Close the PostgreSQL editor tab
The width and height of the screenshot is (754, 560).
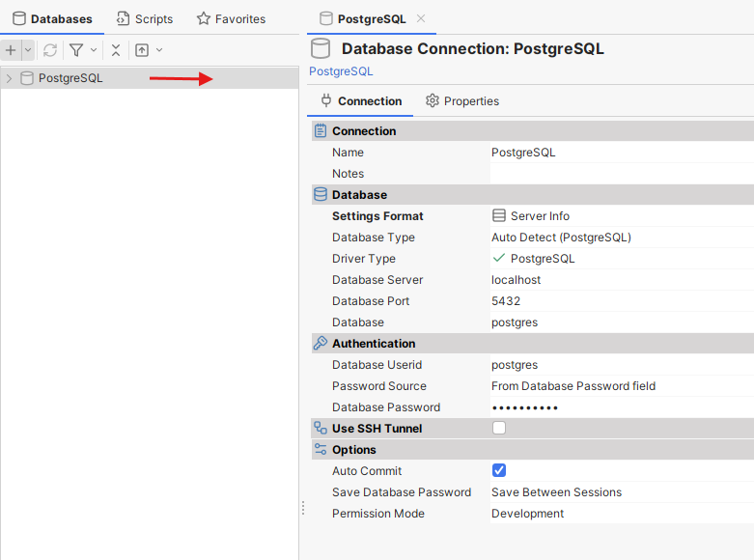421,18
